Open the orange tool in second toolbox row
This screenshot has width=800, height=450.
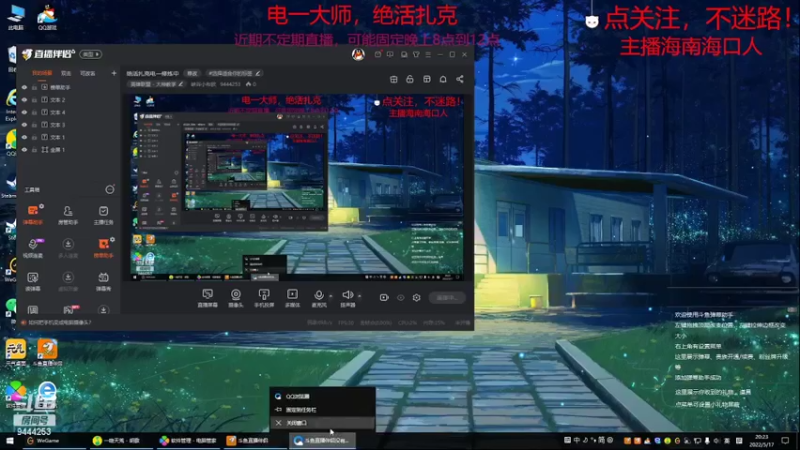coord(103,248)
